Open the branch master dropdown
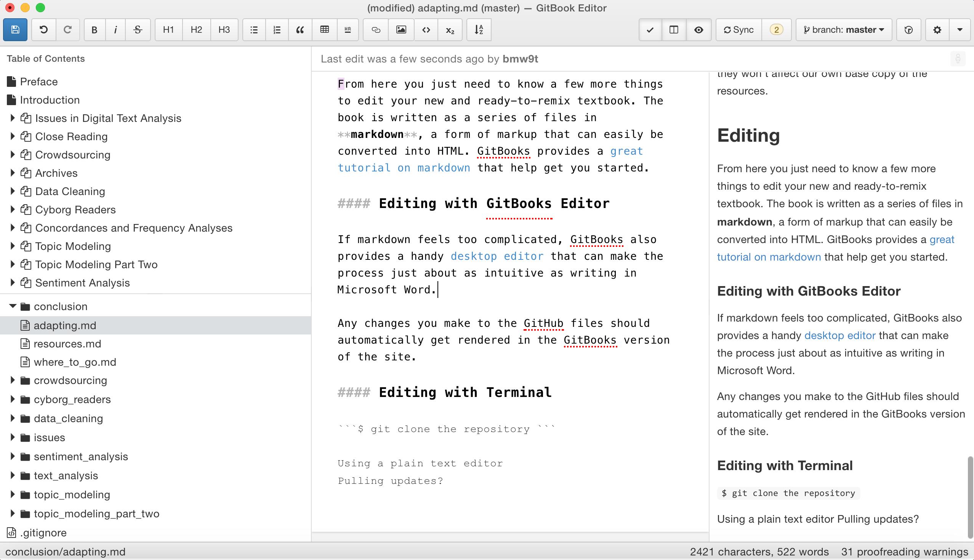 [x=843, y=30]
